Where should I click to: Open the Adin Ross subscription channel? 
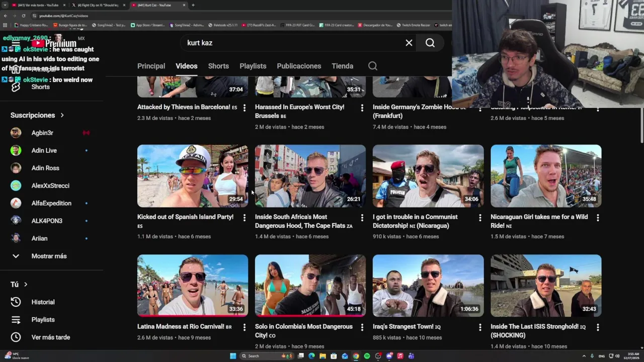pos(45,168)
